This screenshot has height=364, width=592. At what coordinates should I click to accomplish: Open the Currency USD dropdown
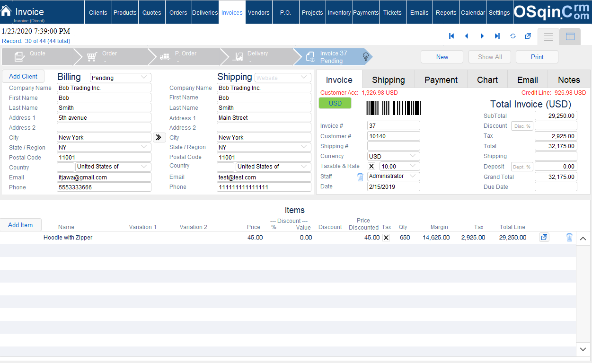(x=394, y=156)
